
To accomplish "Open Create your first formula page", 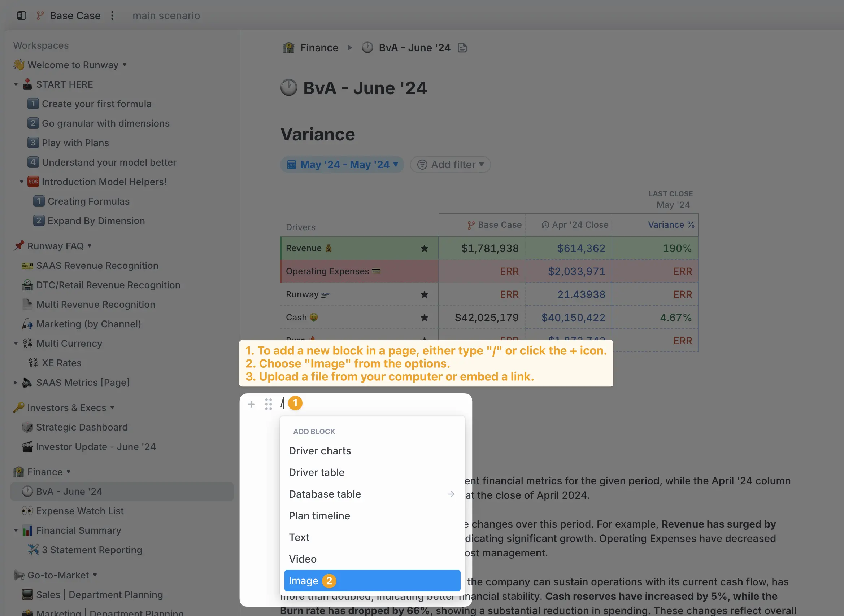I will point(97,104).
